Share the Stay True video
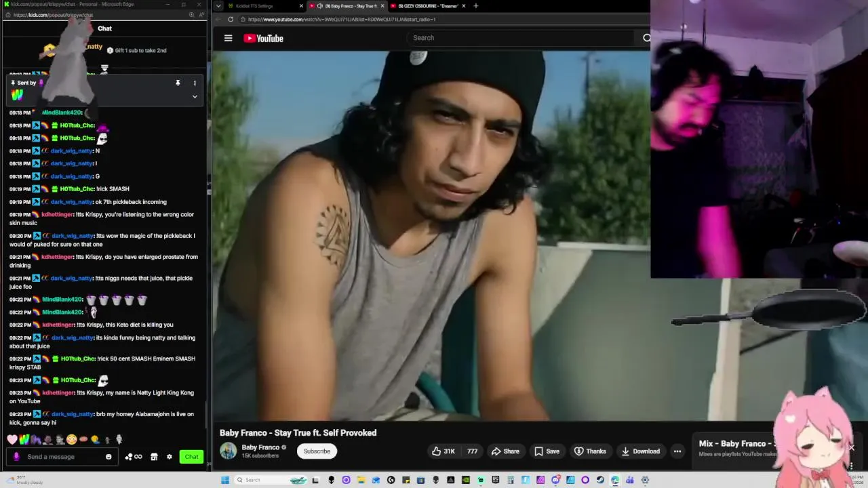Screen dimensions: 868x488 [505, 451]
